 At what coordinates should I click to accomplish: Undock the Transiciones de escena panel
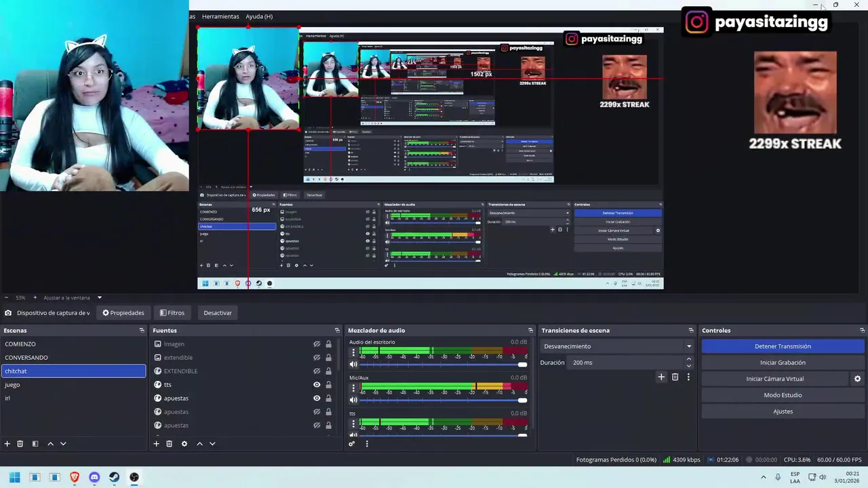click(x=691, y=331)
